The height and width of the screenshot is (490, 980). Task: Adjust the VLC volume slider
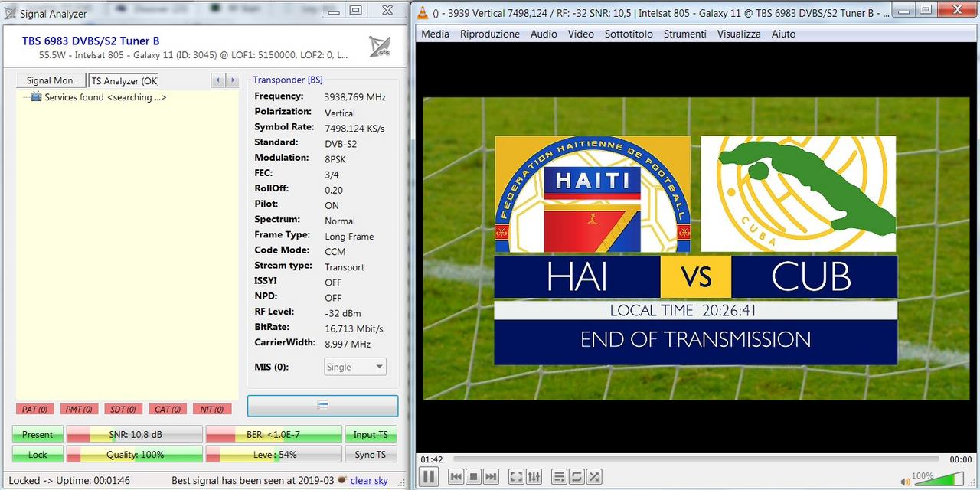click(939, 479)
